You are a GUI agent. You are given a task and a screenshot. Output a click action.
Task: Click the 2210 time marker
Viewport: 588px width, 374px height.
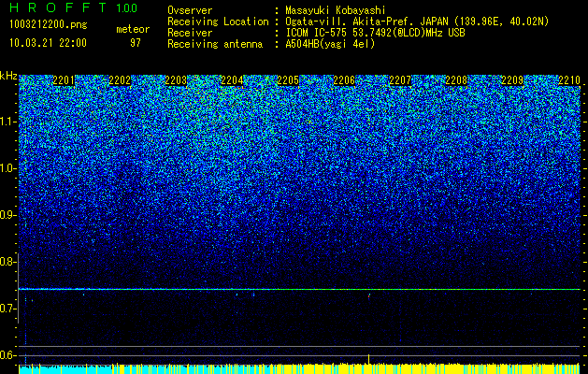569,80
